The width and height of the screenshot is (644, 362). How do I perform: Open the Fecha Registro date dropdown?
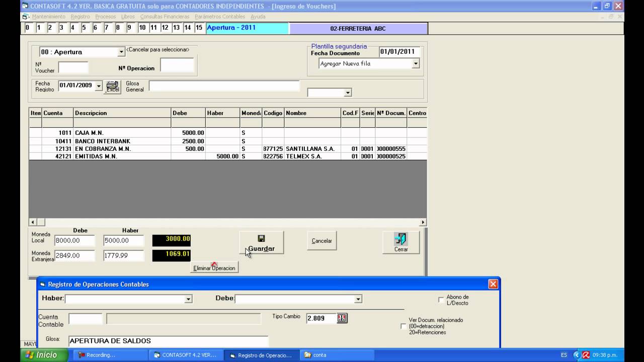click(99, 85)
